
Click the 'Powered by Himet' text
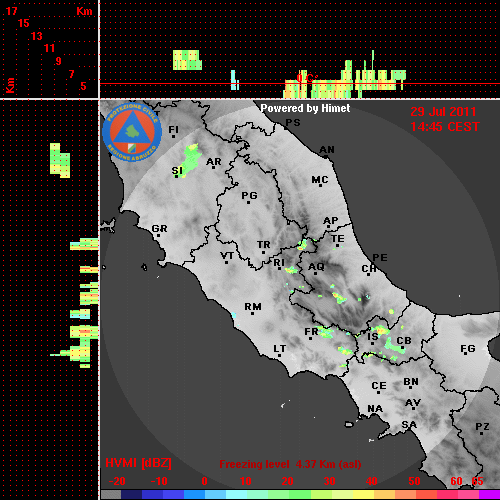point(305,108)
